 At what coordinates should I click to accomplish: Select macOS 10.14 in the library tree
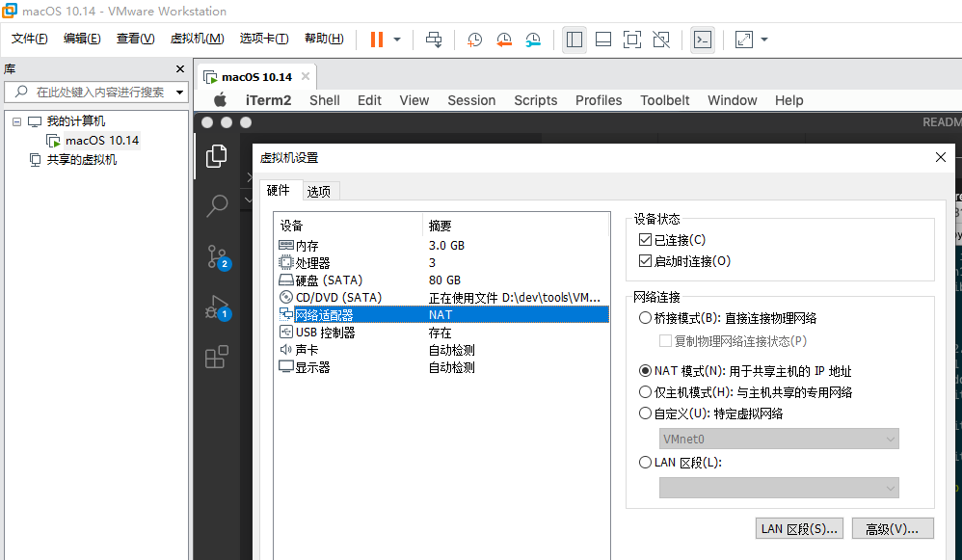point(102,141)
